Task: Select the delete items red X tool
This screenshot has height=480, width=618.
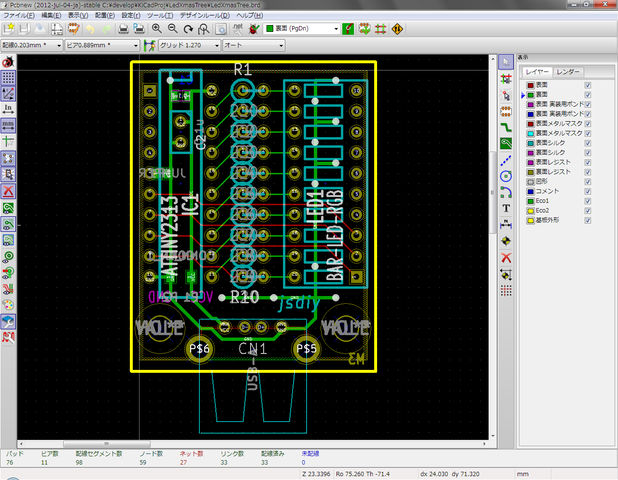Action: pos(506,258)
